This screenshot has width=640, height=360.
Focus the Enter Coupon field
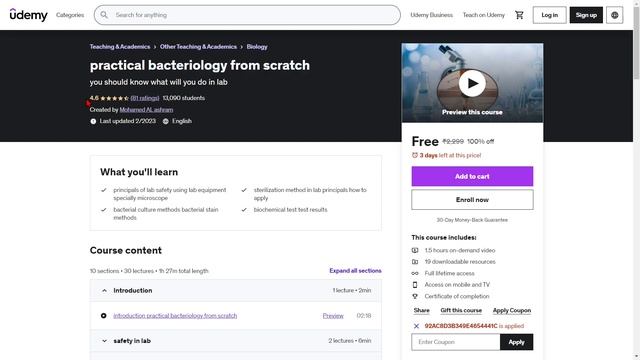pos(456,342)
